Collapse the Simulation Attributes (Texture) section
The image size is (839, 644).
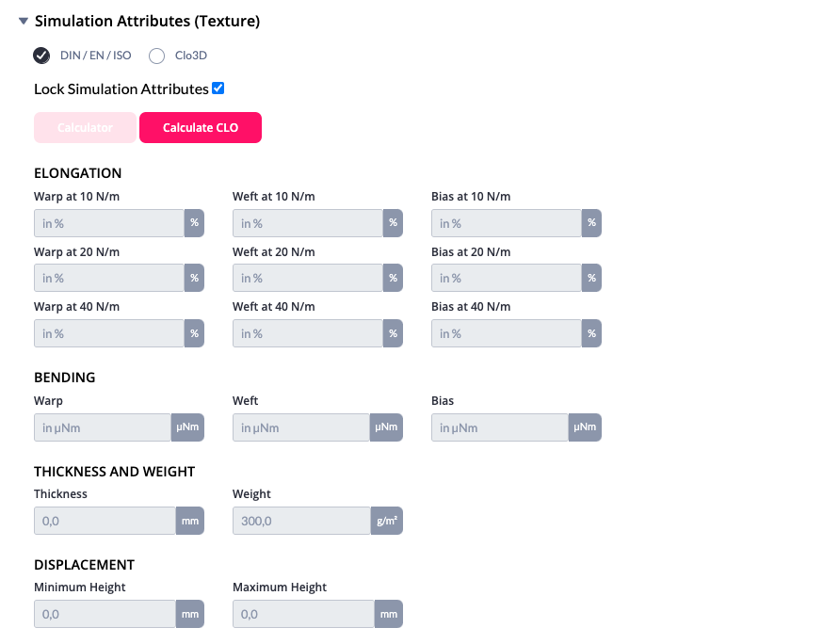(x=23, y=22)
